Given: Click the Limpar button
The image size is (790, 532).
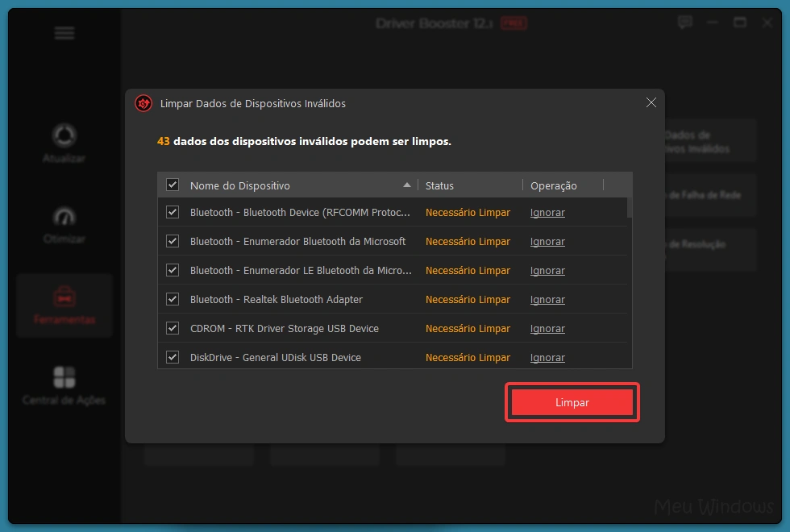Looking at the screenshot, I should coord(572,402).
